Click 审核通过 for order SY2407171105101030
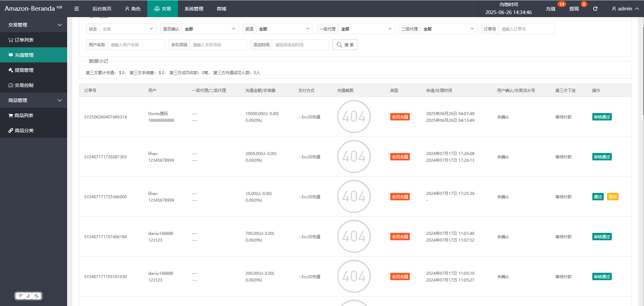This screenshot has width=644, height=306. [602, 277]
